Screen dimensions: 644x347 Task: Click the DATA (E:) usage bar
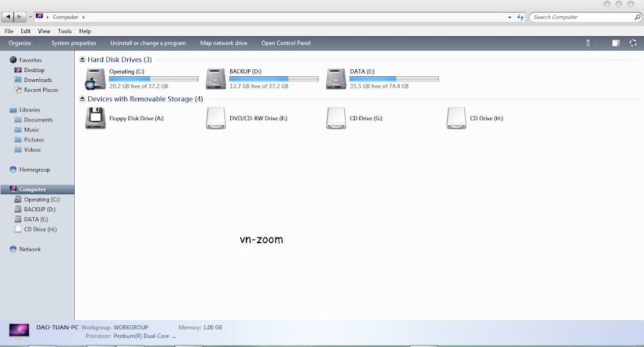coord(394,79)
